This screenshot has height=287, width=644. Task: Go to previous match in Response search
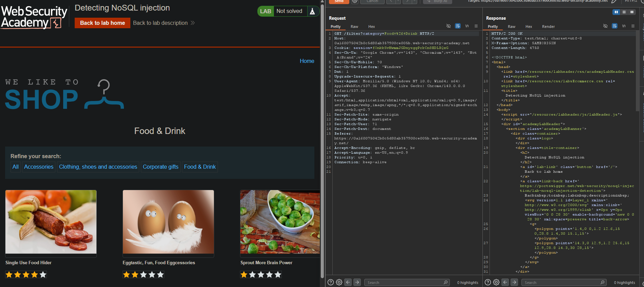(x=505, y=282)
